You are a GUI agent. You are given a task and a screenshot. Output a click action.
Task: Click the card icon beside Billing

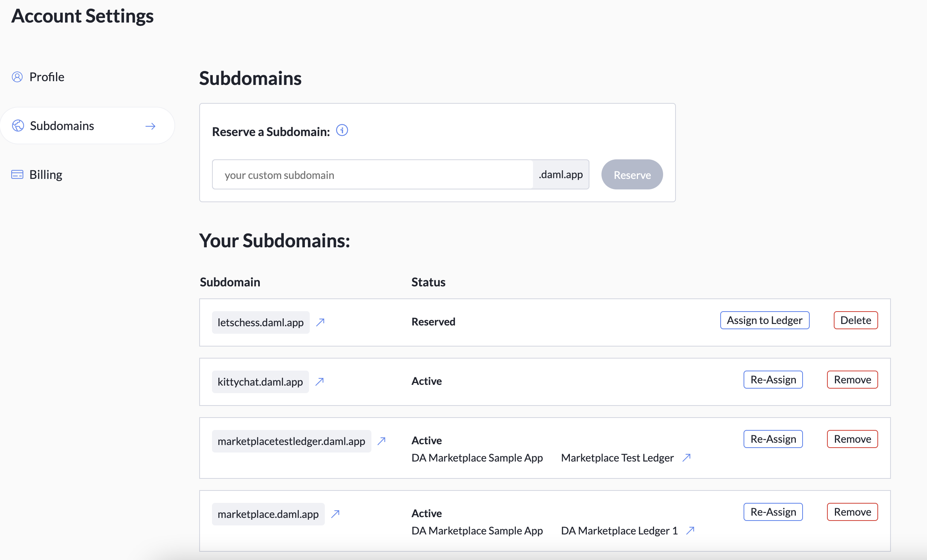coord(17,174)
